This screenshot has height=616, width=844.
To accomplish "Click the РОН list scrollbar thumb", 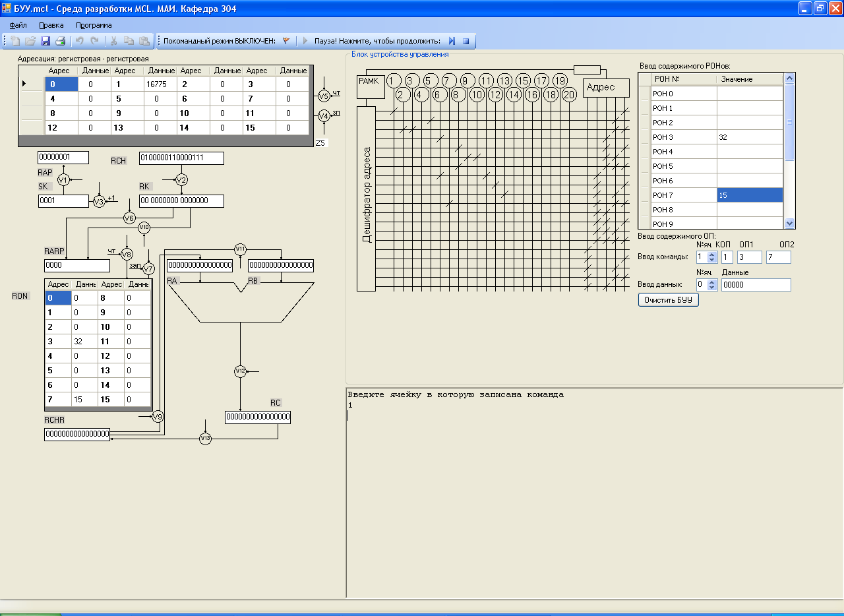I will click(789, 121).
